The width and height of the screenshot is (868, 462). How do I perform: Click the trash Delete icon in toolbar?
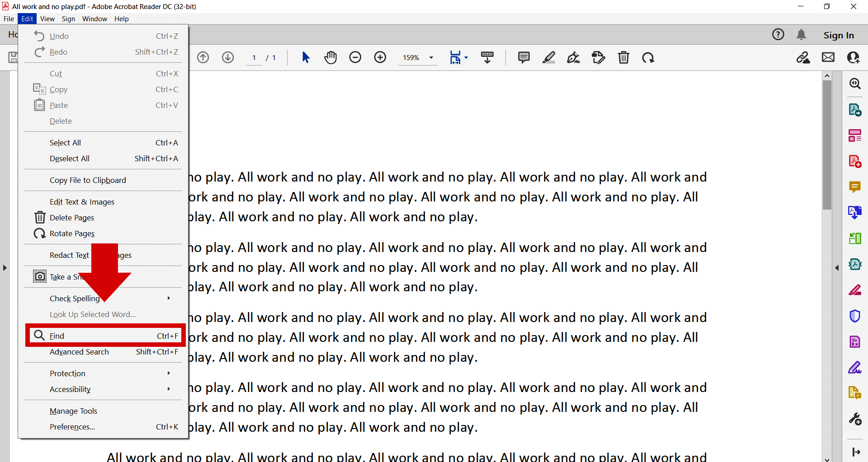(x=623, y=58)
